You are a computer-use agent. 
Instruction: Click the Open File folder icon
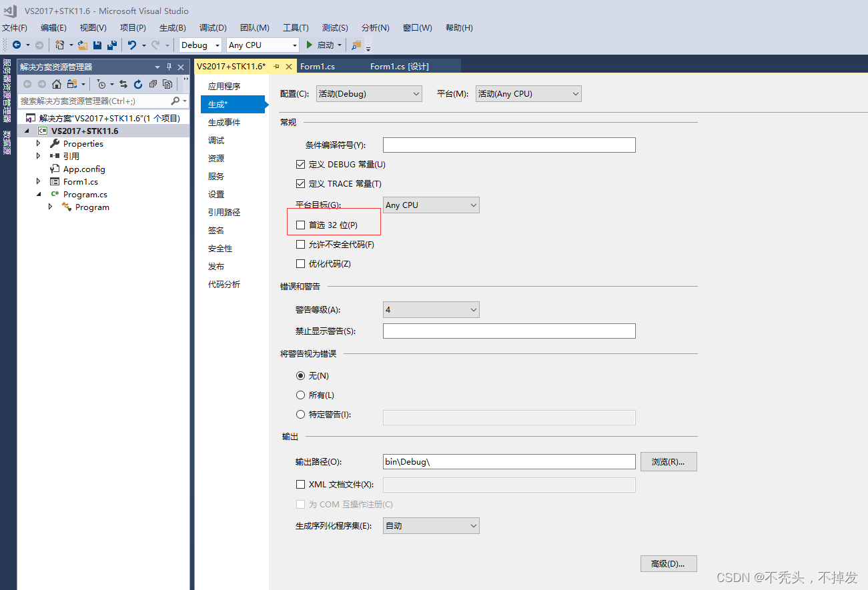(83, 45)
